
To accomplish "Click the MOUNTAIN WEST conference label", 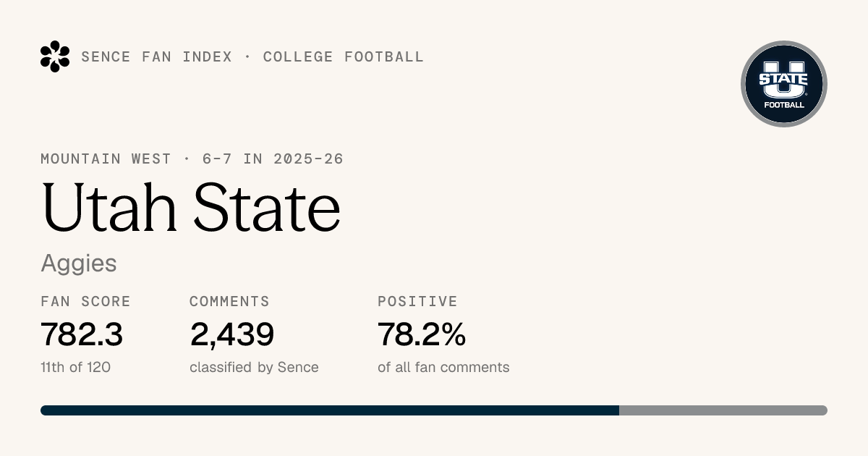I will pyautogui.click(x=106, y=159).
